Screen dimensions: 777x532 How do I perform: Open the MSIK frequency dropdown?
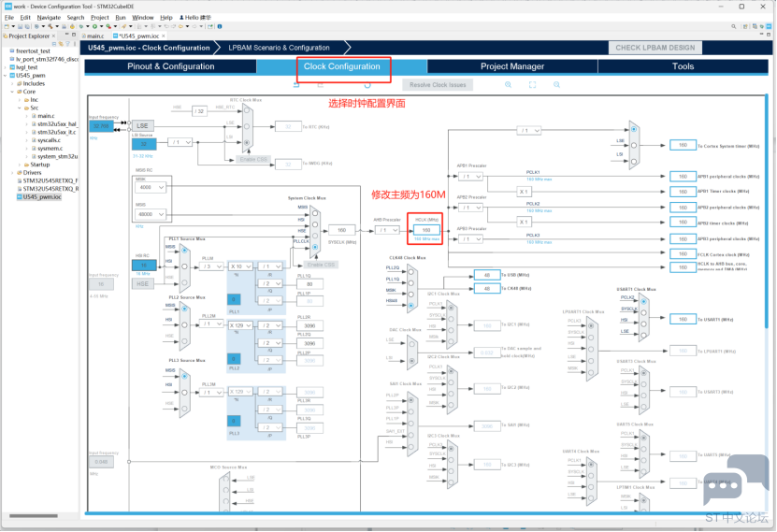[151, 187]
